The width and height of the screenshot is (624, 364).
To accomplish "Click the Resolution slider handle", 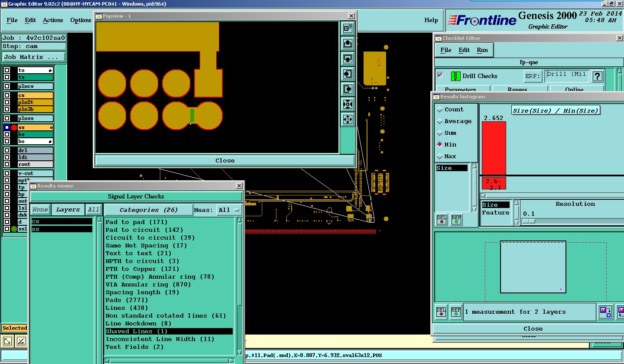I will point(528,221).
